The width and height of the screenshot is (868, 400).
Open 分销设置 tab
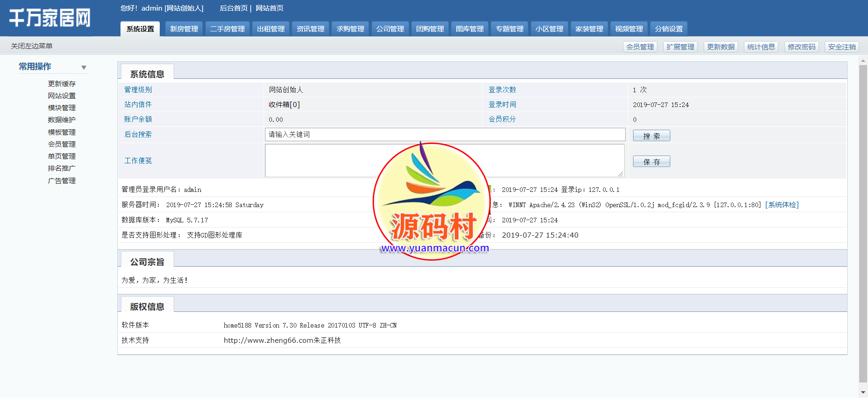coord(669,29)
